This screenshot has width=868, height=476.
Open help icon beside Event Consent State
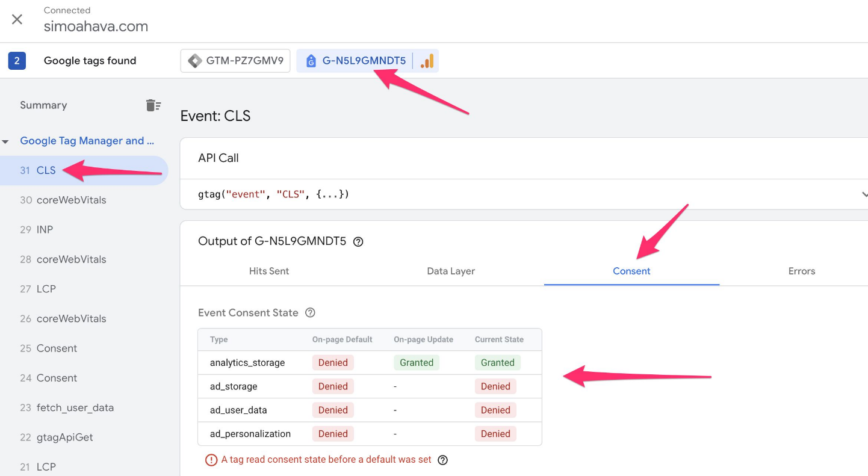coord(310,313)
